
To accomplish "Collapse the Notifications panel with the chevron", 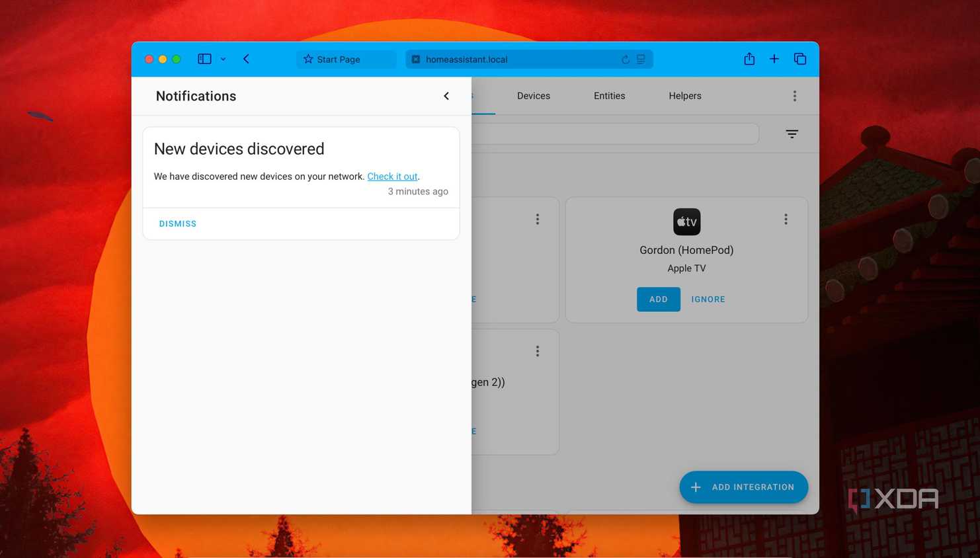I will tap(446, 96).
